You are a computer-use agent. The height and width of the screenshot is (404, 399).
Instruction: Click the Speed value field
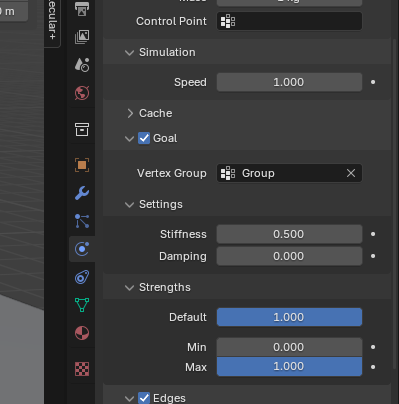point(289,82)
